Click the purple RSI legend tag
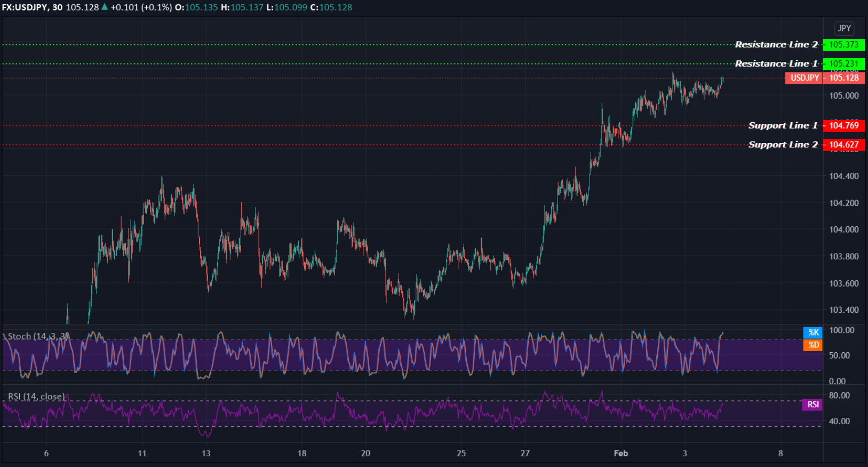Viewport: 868px width, 467px height. (813, 405)
